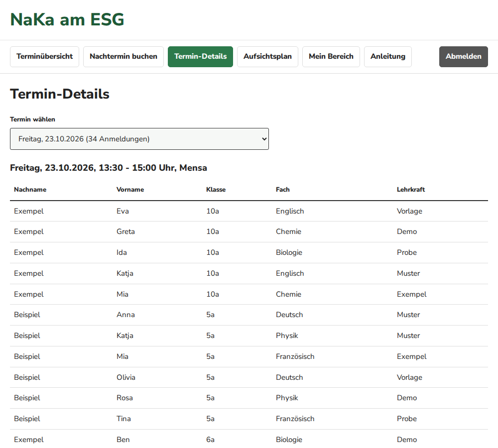
Task: Click the Fach column header
Action: click(283, 190)
